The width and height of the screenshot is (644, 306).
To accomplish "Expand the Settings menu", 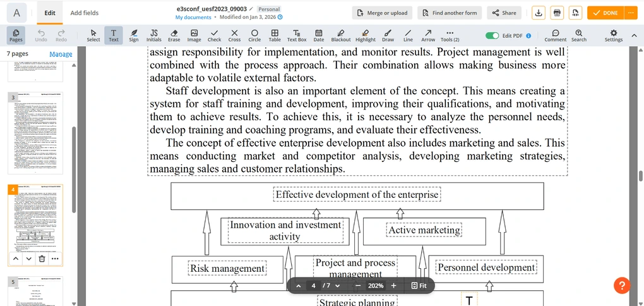I will (x=614, y=35).
